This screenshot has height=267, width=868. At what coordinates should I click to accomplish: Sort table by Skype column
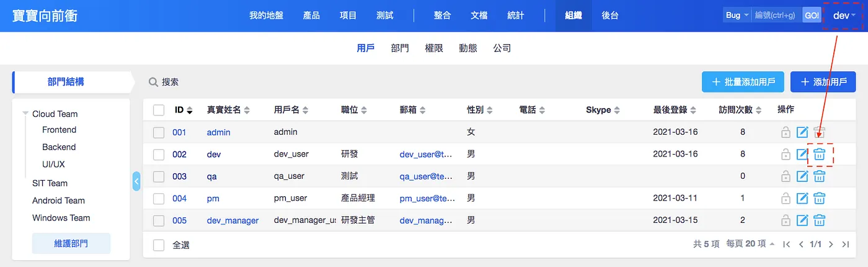[603, 110]
